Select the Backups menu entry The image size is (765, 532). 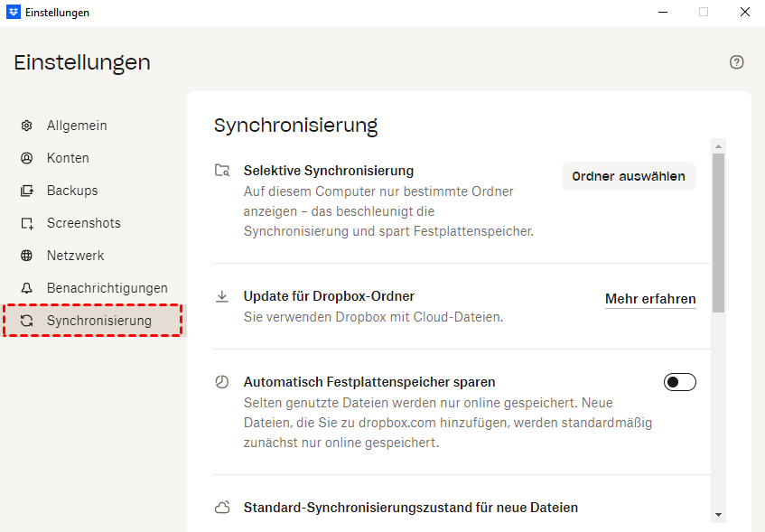point(72,191)
